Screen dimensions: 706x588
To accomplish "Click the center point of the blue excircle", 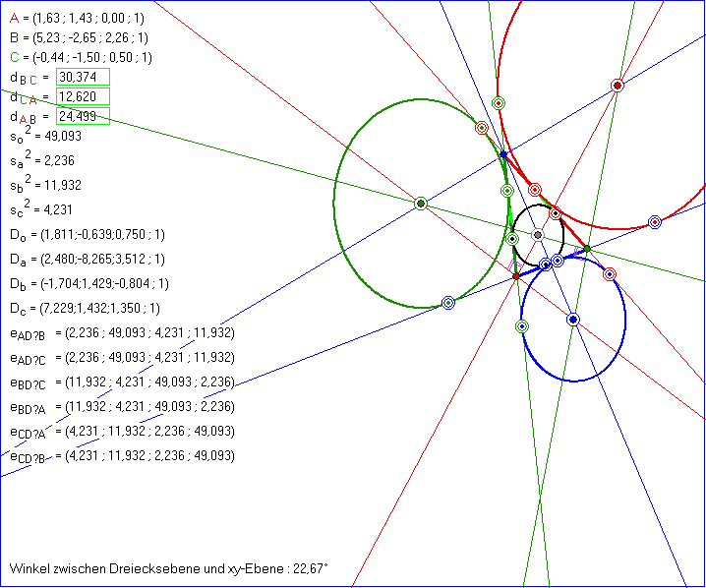I will tap(572, 320).
